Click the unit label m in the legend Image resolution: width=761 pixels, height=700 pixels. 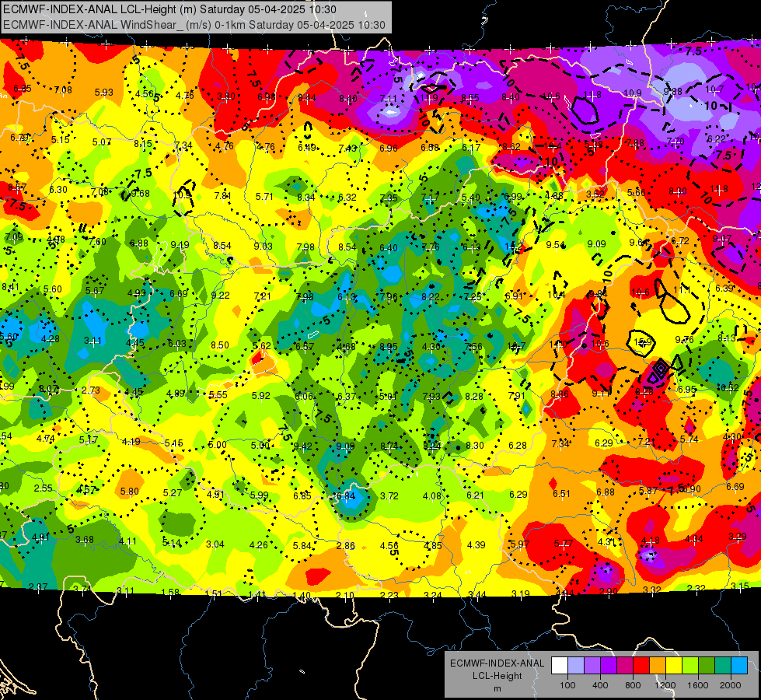click(x=497, y=688)
